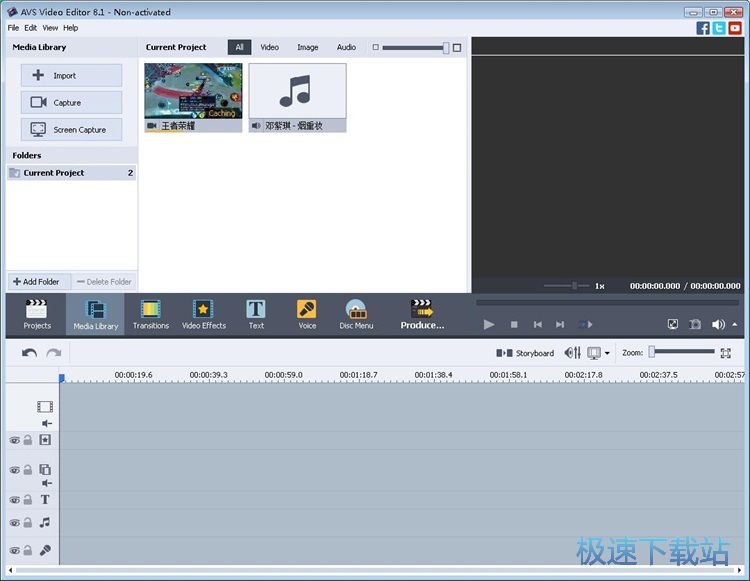Image resolution: width=750 pixels, height=581 pixels.
Task: Switch preview to full screen
Action: tap(673, 324)
